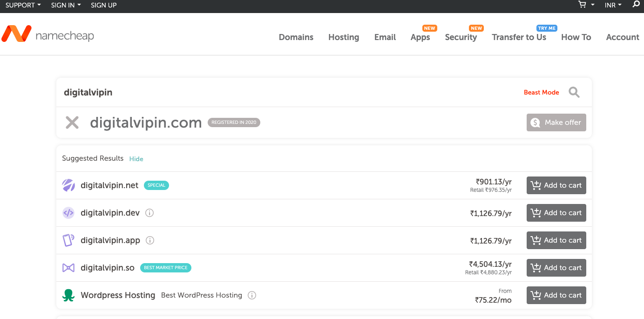Click the digitalvipin.so domain name
The width and height of the screenshot is (644, 319).
(108, 268)
